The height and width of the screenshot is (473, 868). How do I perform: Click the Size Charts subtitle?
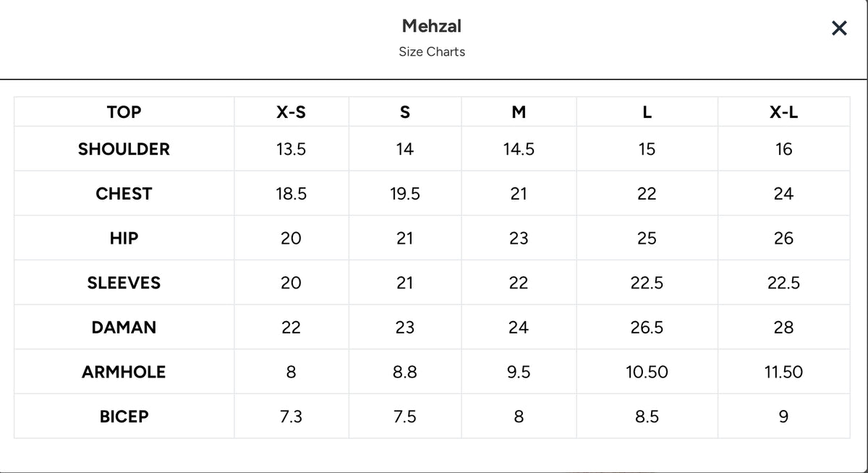click(x=432, y=52)
